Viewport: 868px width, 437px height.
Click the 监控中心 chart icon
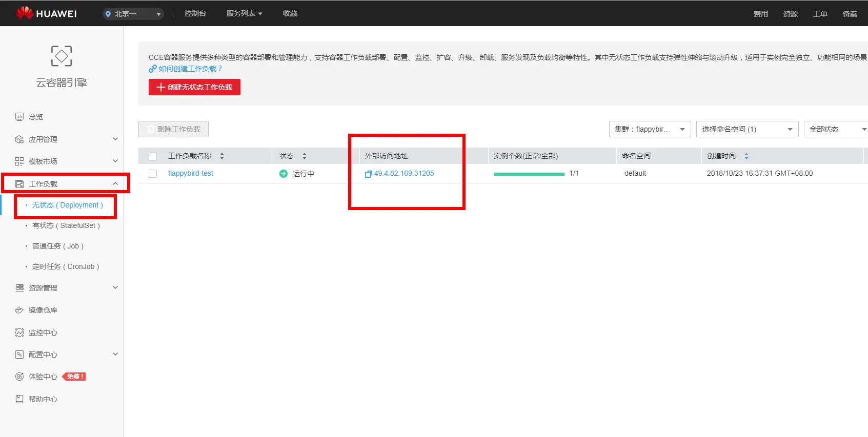point(19,332)
